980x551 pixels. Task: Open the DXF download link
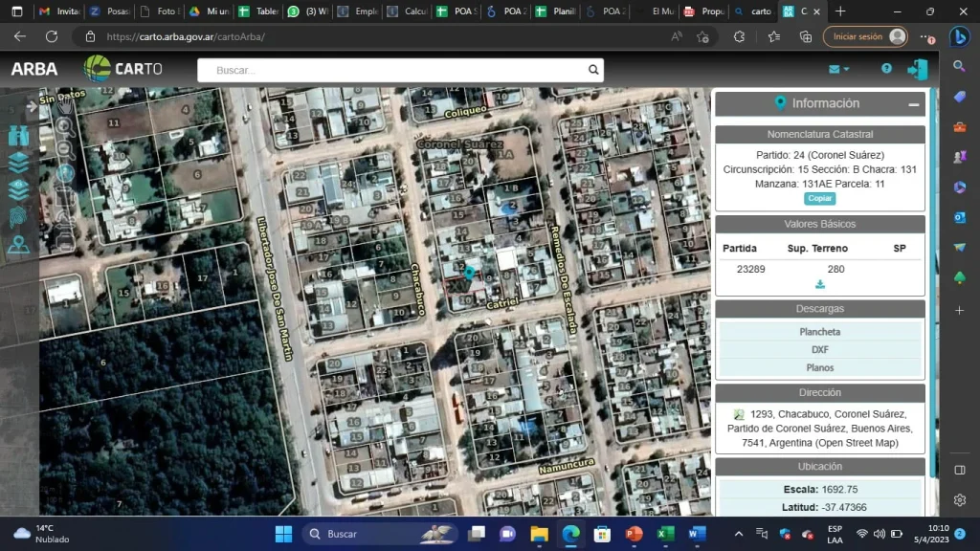point(819,350)
